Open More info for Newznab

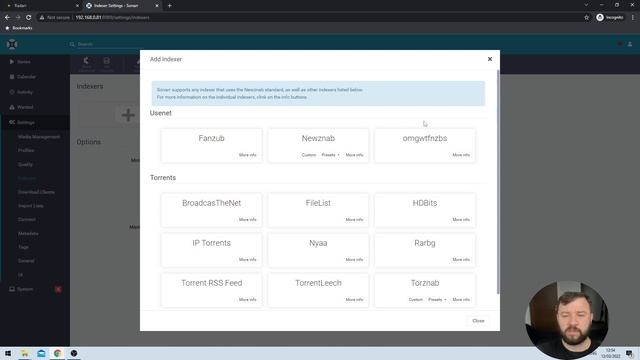[x=354, y=155]
